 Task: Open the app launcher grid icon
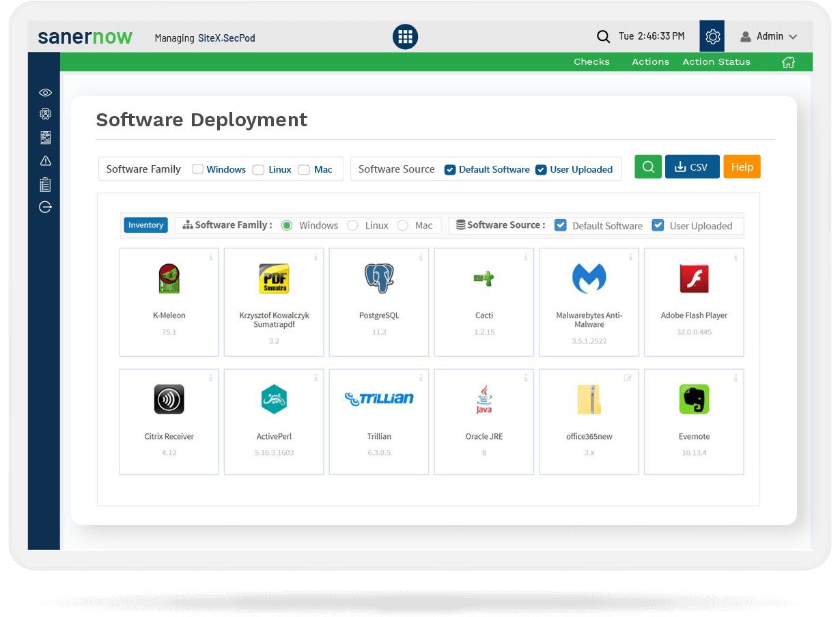coord(405,36)
